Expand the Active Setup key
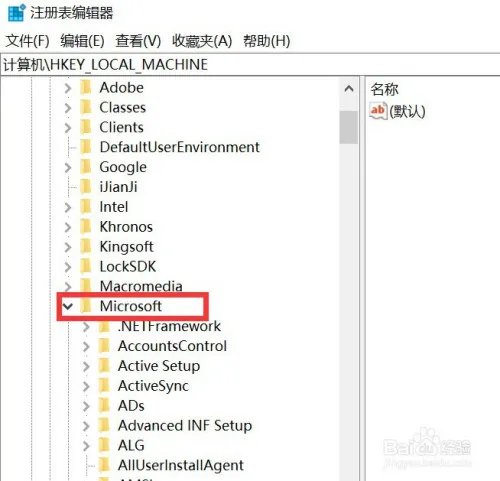The height and width of the screenshot is (481, 500). pos(86,366)
